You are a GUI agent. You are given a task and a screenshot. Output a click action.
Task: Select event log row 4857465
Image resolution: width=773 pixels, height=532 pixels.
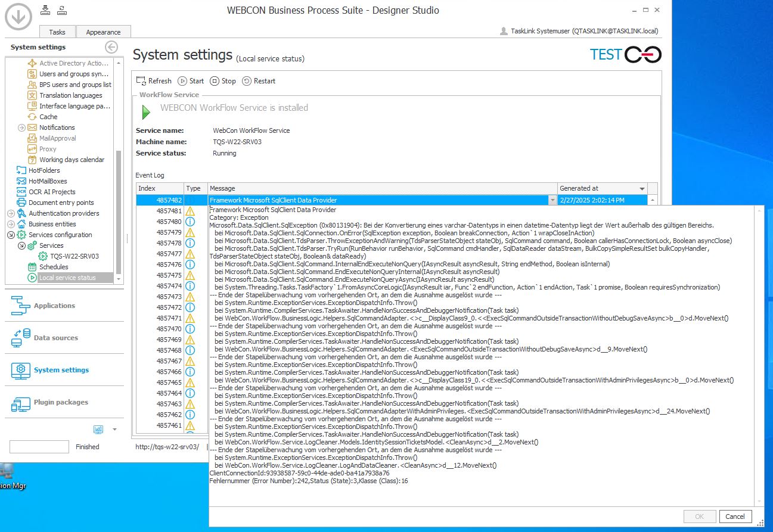point(172,382)
